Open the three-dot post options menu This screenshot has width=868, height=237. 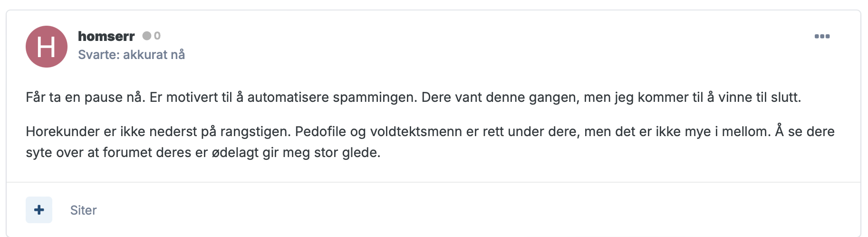[822, 36]
